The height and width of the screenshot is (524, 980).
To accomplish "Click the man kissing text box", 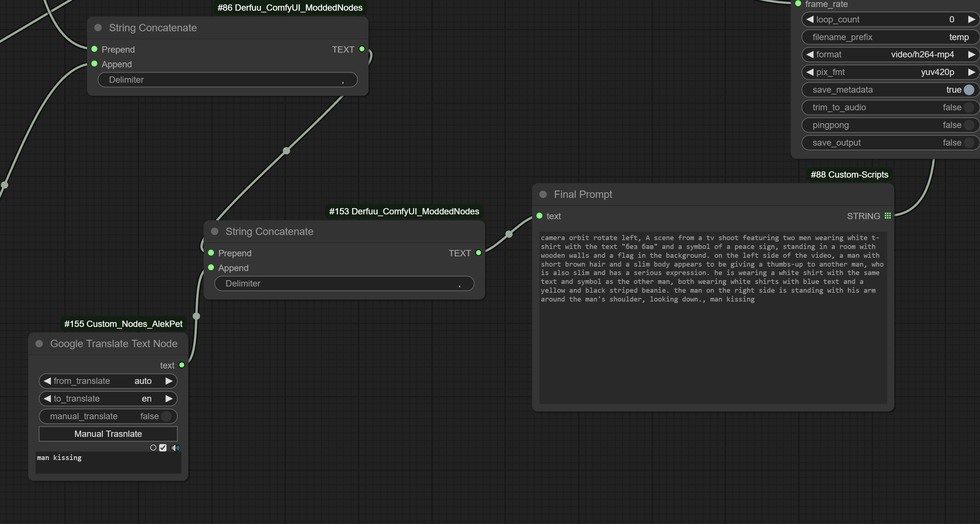I will coord(108,462).
